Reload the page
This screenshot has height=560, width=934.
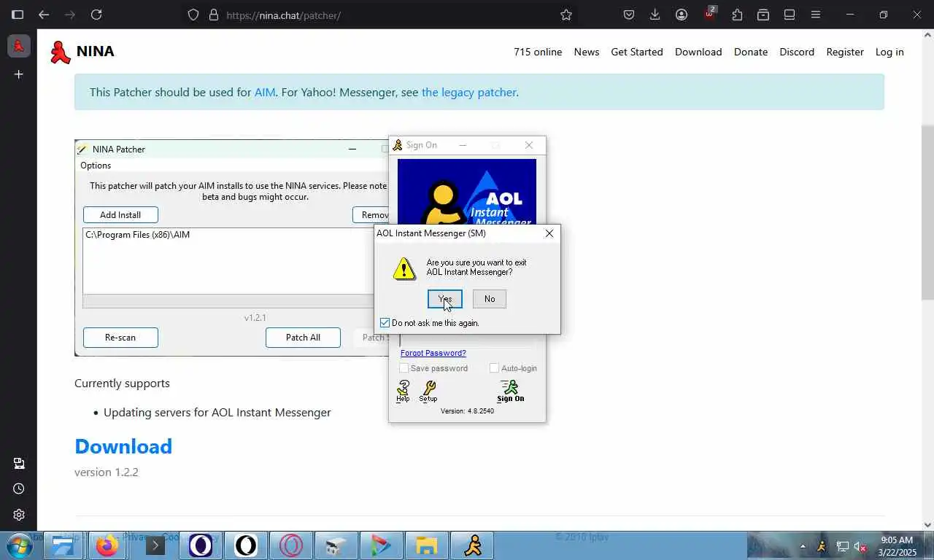96,15
